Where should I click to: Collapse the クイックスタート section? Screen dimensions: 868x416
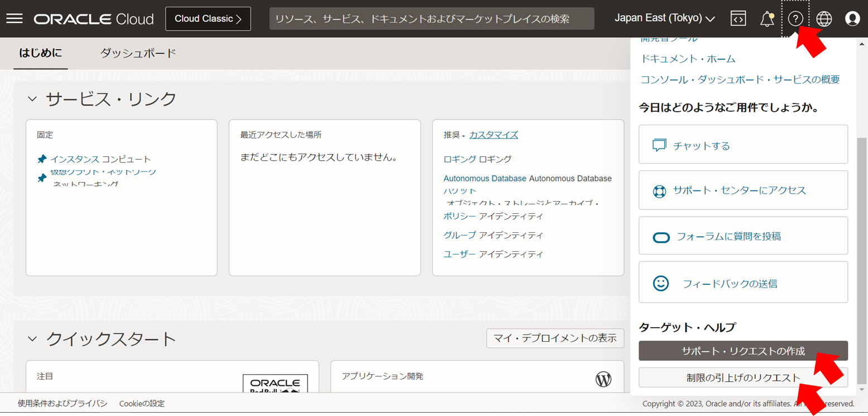(32, 338)
